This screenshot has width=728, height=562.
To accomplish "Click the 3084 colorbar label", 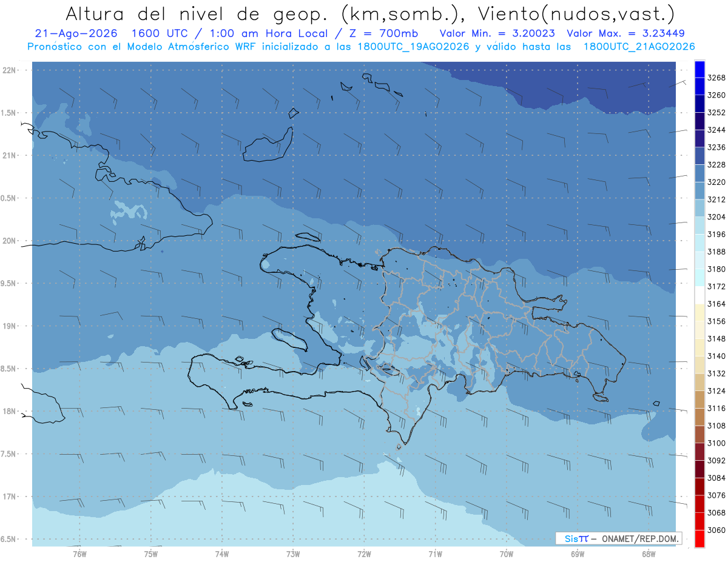I will click(716, 478).
